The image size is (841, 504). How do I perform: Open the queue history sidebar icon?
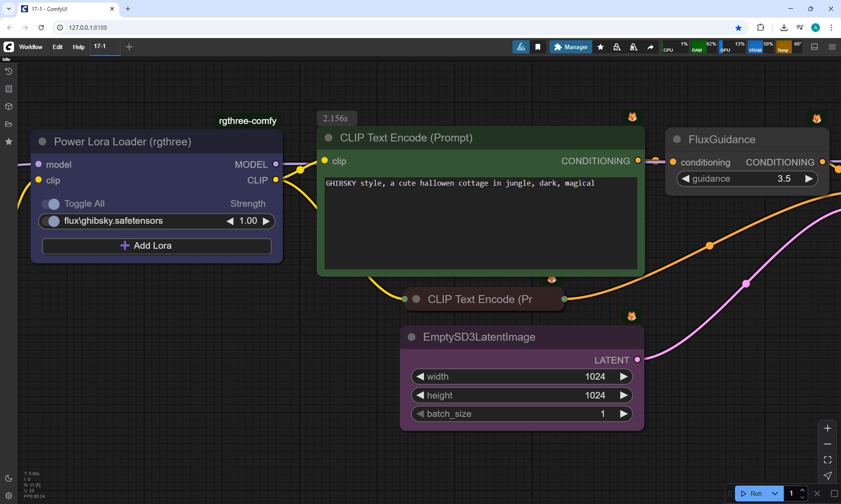coord(9,71)
